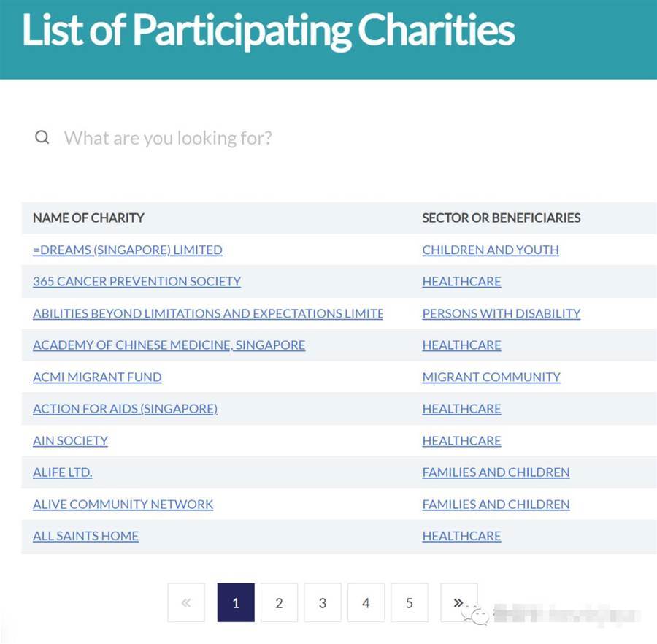657x644 pixels.
Task: Click the next page double-chevron icon
Action: [458, 602]
